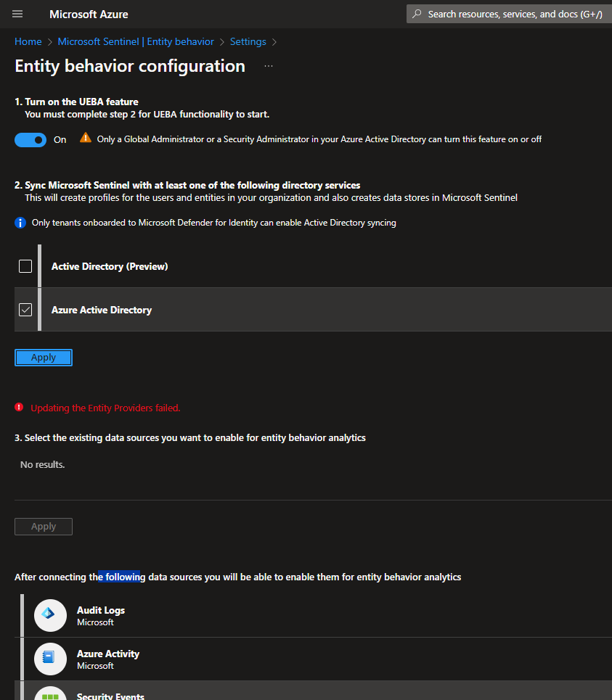Go to Home breadcrumb
Image resolution: width=612 pixels, height=700 pixels.
(x=28, y=41)
